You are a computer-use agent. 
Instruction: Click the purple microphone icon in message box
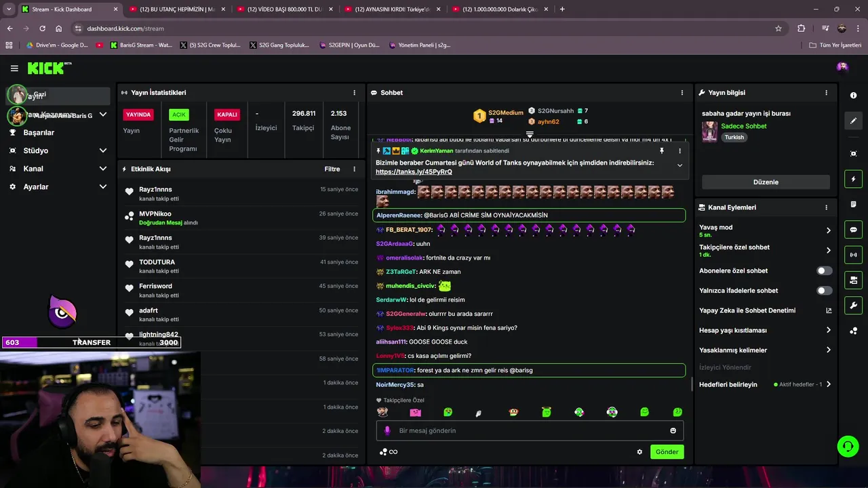pyautogui.click(x=388, y=430)
